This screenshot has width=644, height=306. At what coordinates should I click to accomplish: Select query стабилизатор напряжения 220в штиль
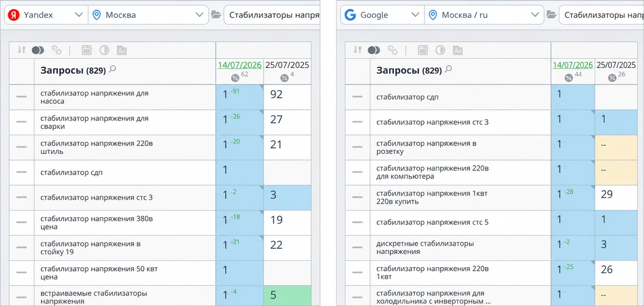point(98,148)
